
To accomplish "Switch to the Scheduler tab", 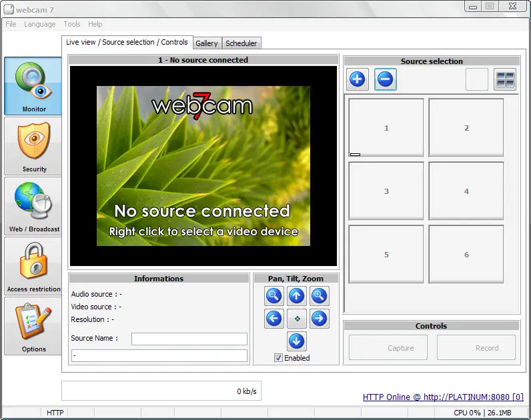I will [241, 43].
